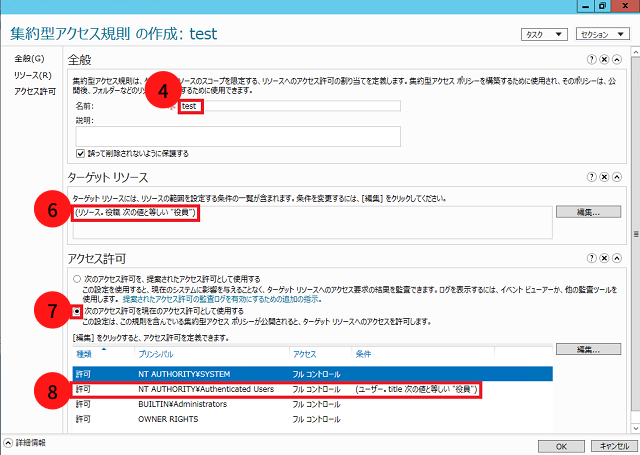This screenshot has width=640, height=455.
Task: Select the proposed permissions radio option
Action: click(x=76, y=278)
